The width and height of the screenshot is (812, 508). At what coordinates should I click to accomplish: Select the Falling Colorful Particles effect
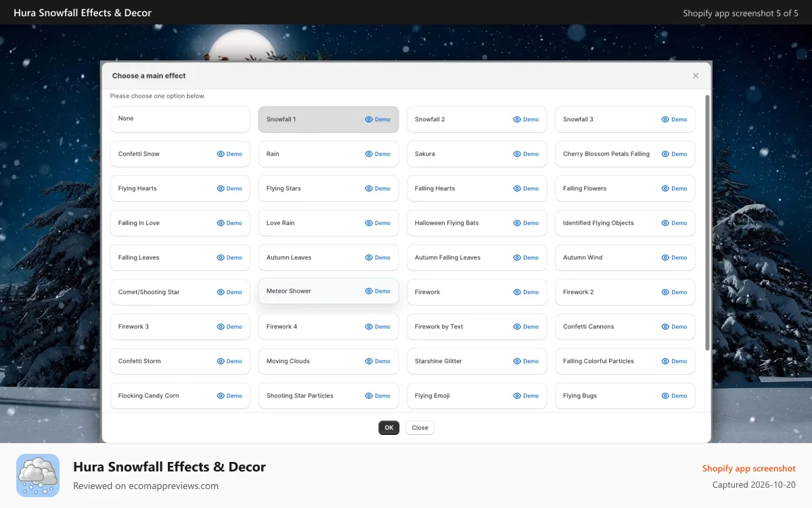click(625, 361)
